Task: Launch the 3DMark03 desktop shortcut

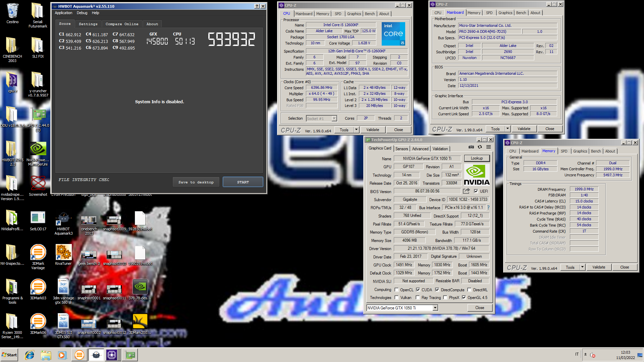Action: [38, 290]
